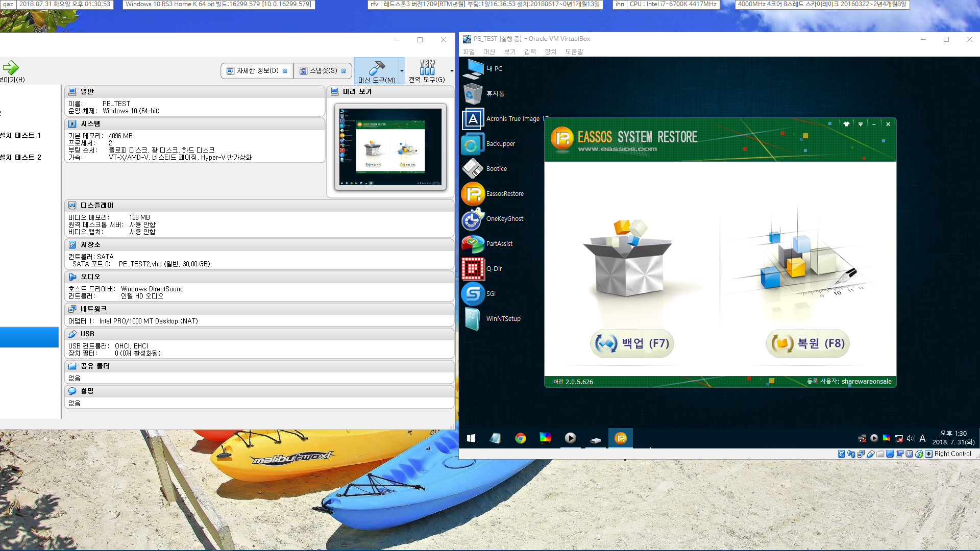Click the disk drive icon in VM taskbar
Viewport: 980px width, 551px height.
click(x=595, y=439)
